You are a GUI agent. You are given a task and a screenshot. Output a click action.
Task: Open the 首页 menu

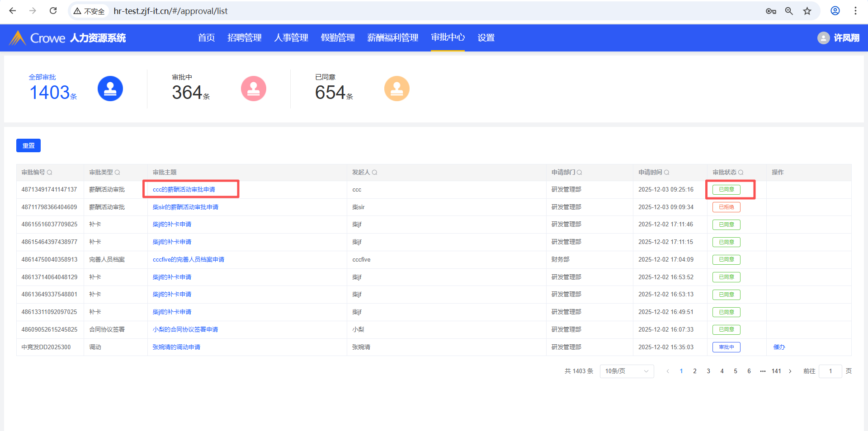[x=207, y=38]
